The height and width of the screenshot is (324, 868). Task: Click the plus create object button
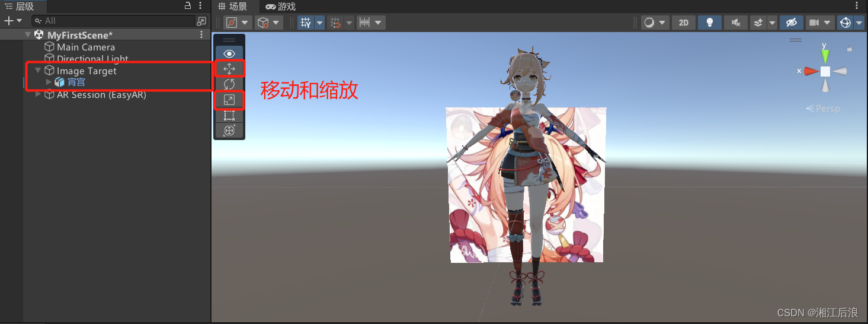tap(8, 21)
